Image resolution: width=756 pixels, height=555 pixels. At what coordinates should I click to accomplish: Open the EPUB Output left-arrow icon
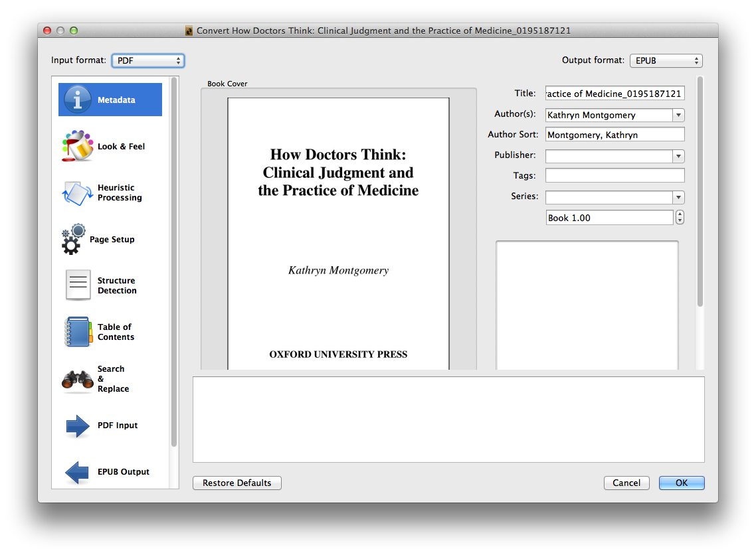tap(77, 472)
